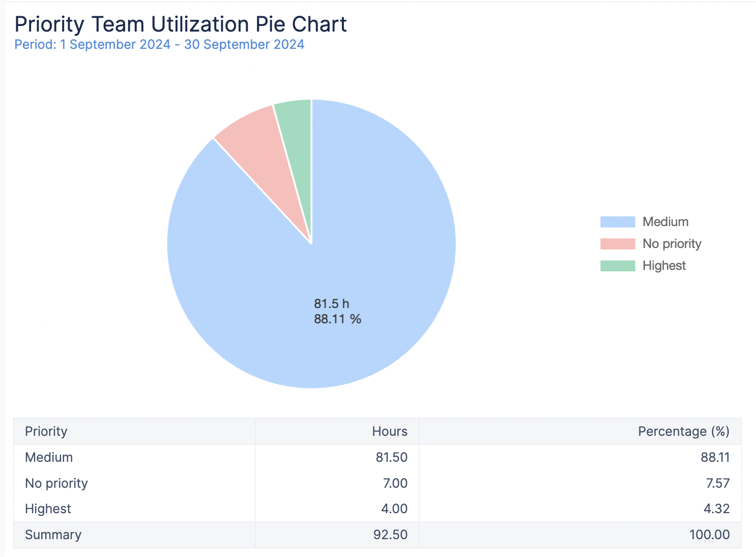This screenshot has height=557, width=756.
Task: Sort by the Priority column header
Action: (46, 431)
